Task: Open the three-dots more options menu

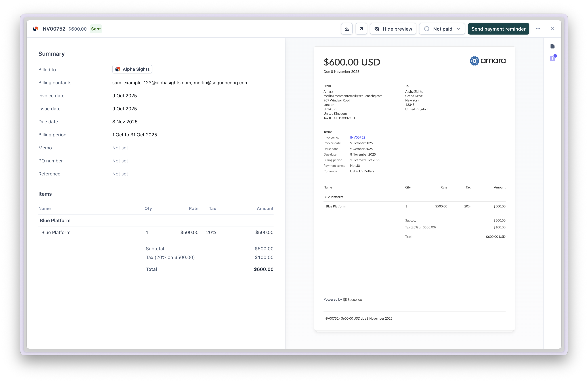Action: [x=538, y=29]
